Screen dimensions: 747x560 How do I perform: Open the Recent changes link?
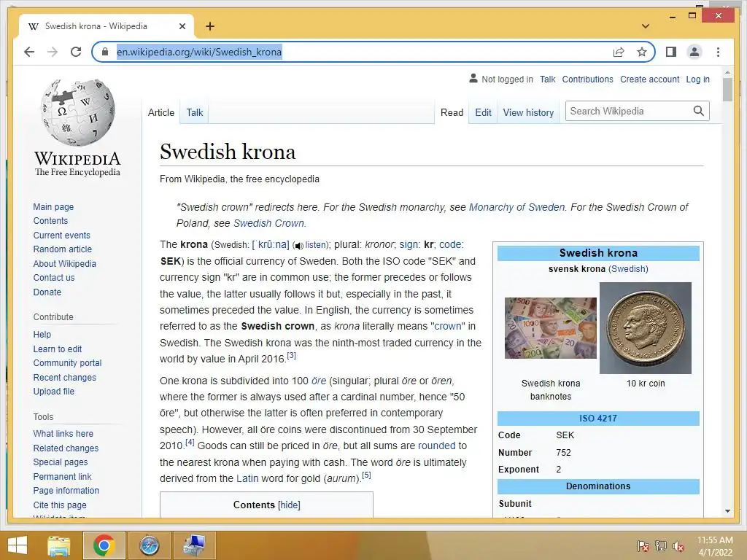click(x=64, y=377)
